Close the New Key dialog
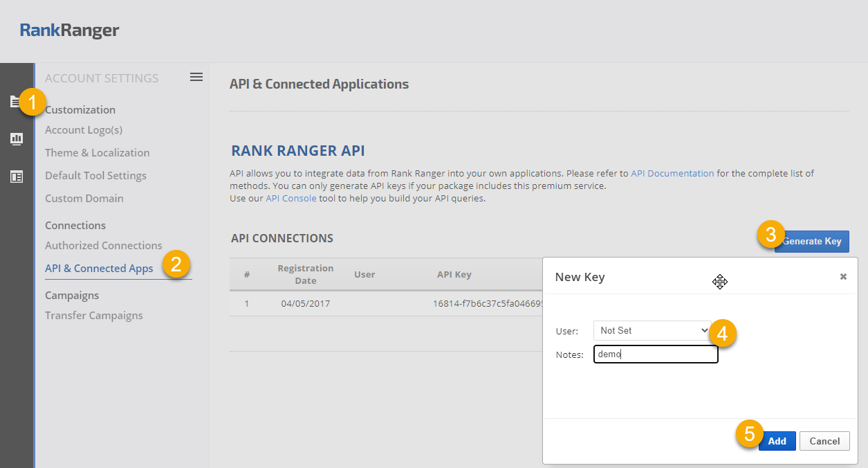The image size is (868, 468). click(x=843, y=276)
